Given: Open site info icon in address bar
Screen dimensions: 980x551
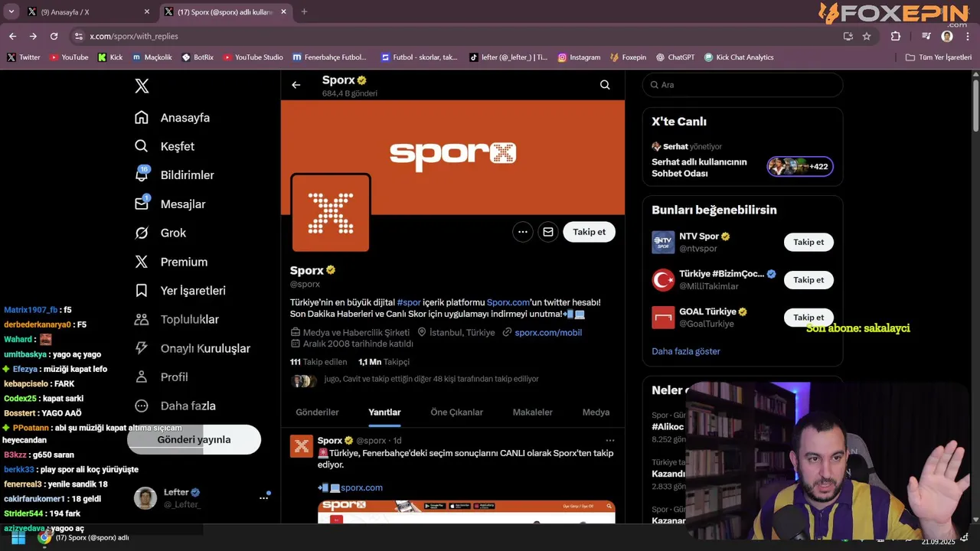Looking at the screenshot, I should (x=78, y=36).
